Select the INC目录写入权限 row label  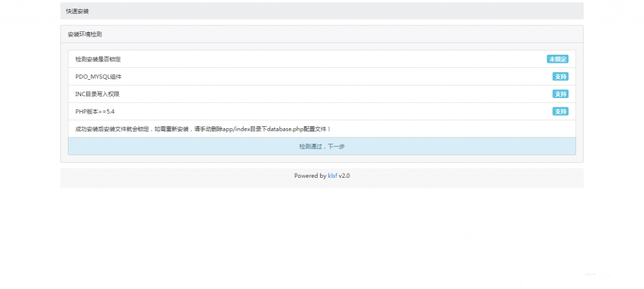coord(97,94)
